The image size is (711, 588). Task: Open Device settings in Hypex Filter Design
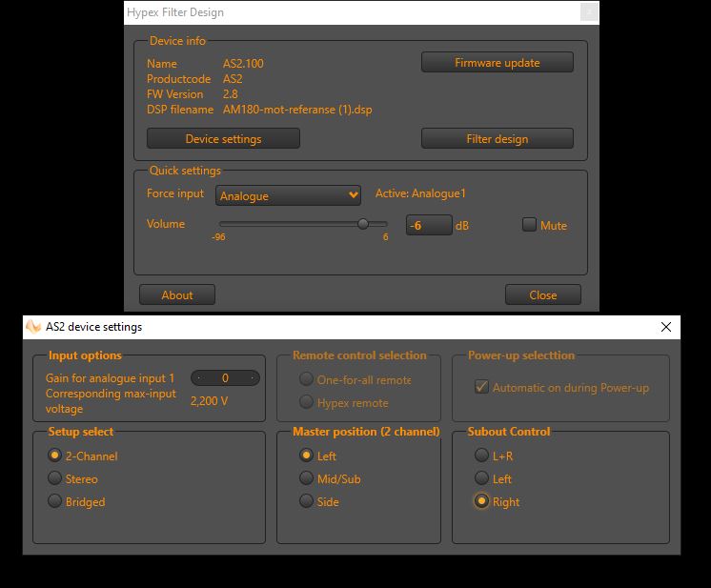pyautogui.click(x=223, y=138)
